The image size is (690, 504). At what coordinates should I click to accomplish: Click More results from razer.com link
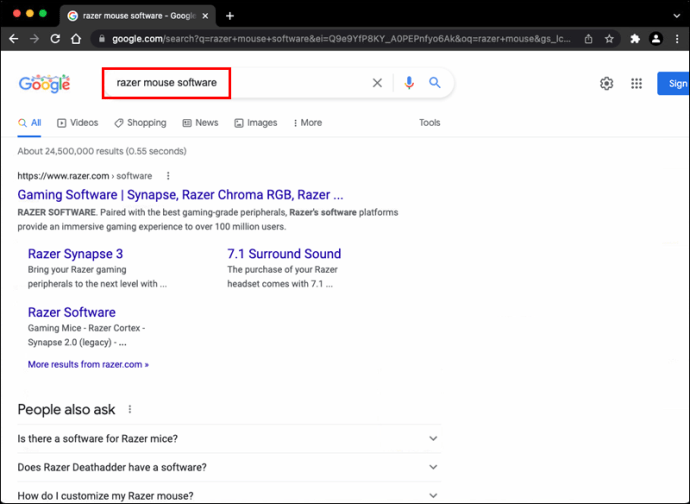coord(88,364)
